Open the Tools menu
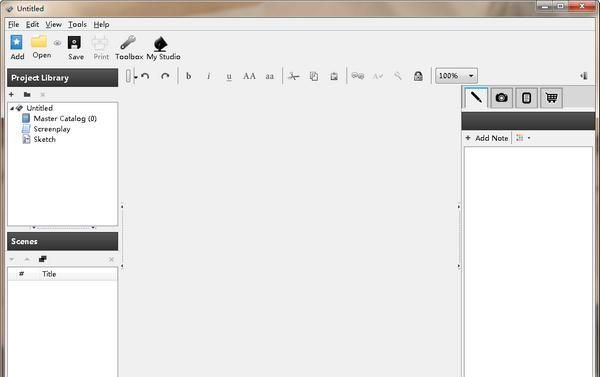This screenshot has height=377, width=600. click(x=77, y=24)
